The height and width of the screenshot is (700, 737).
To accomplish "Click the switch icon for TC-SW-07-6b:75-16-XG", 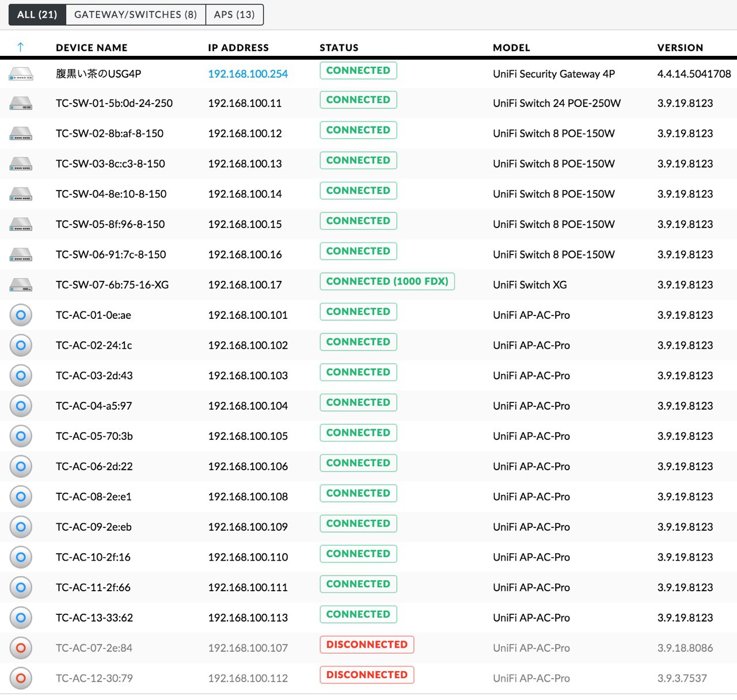I will pyautogui.click(x=21, y=286).
